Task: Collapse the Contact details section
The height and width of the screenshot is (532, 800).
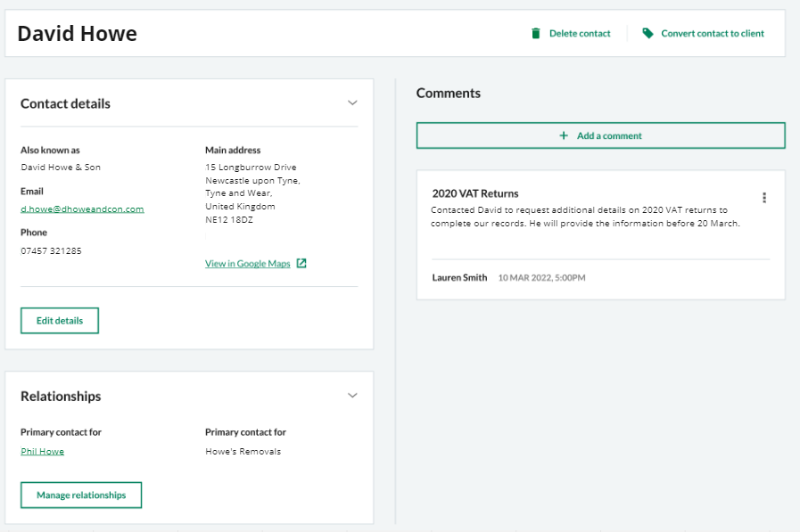Action: tap(352, 103)
